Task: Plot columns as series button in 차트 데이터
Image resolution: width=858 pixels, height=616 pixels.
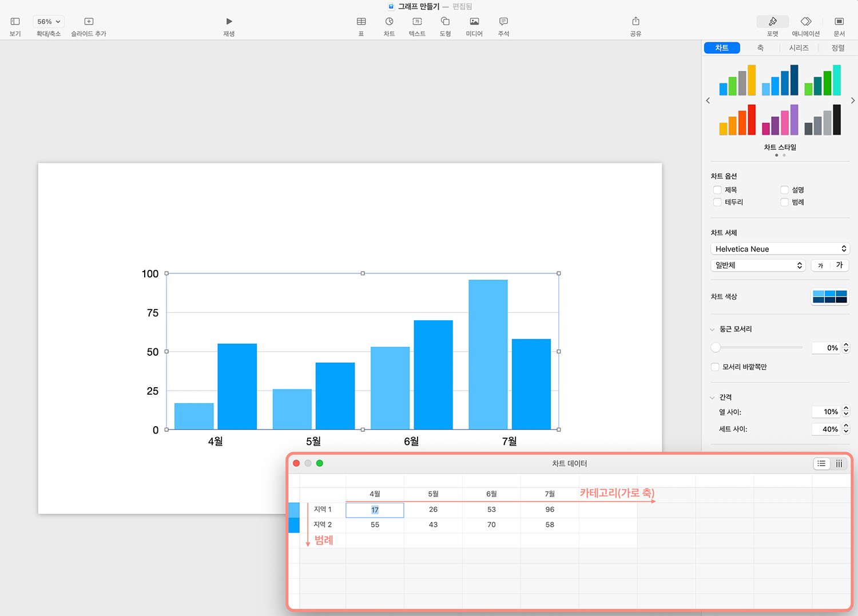Action: pyautogui.click(x=839, y=464)
